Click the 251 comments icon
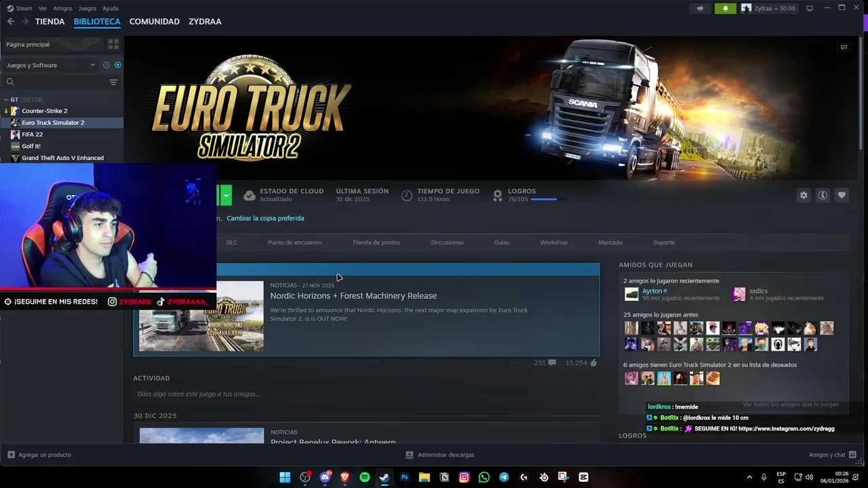The image size is (868, 488). coord(552,363)
